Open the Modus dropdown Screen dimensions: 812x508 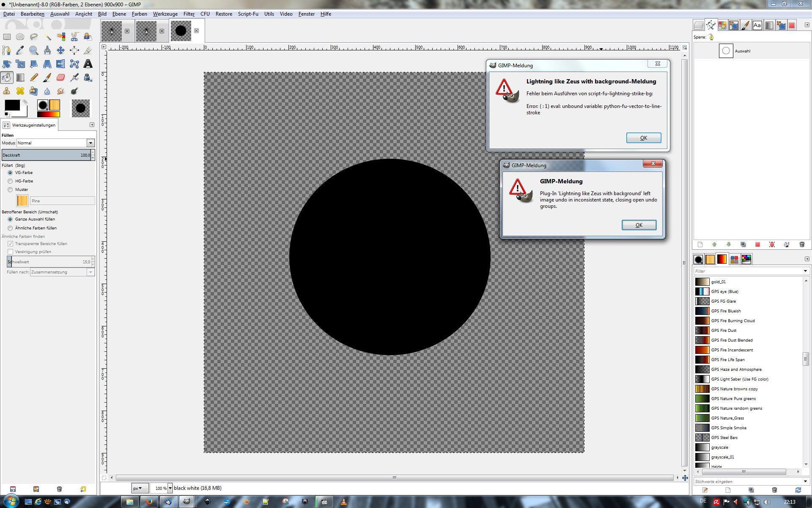(91, 143)
